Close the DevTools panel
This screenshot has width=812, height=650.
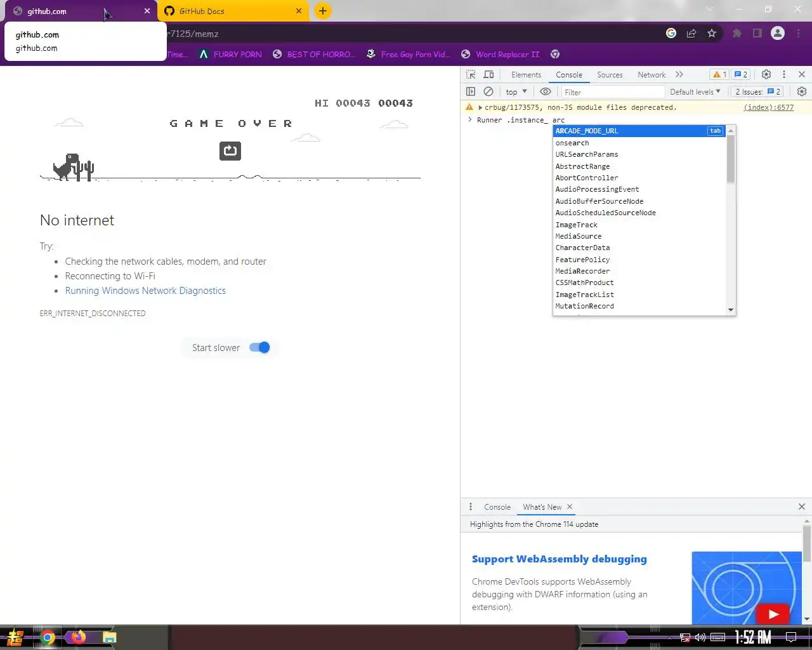point(802,74)
